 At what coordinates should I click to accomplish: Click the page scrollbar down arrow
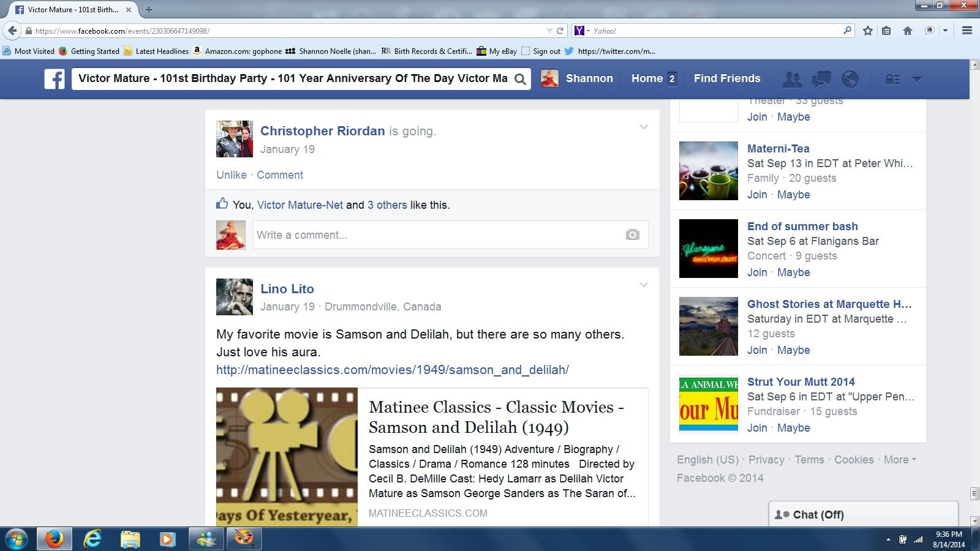coord(974,521)
